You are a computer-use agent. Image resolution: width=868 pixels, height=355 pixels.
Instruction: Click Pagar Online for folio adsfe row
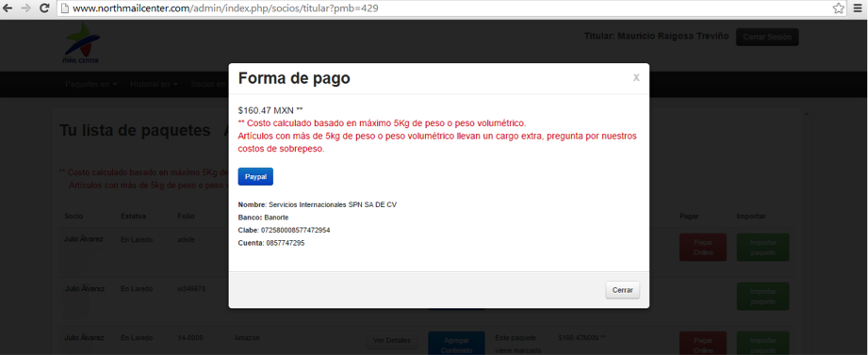702,247
